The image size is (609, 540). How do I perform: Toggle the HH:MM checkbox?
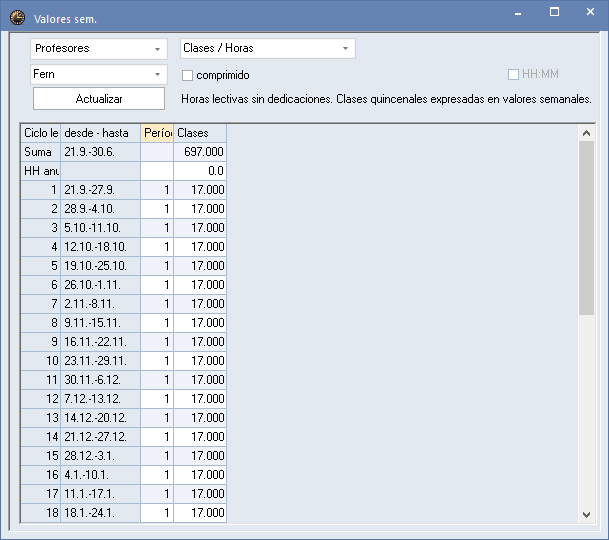[x=513, y=74]
